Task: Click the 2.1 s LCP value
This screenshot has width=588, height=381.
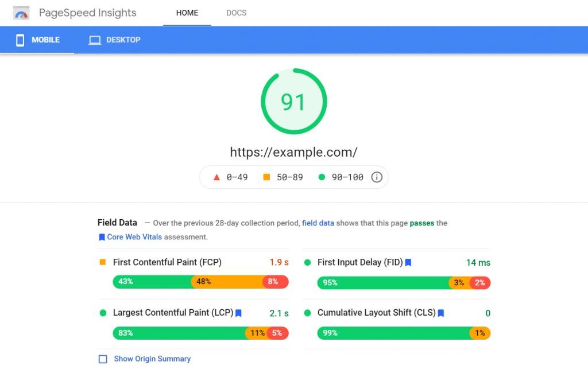Action: pyautogui.click(x=279, y=313)
